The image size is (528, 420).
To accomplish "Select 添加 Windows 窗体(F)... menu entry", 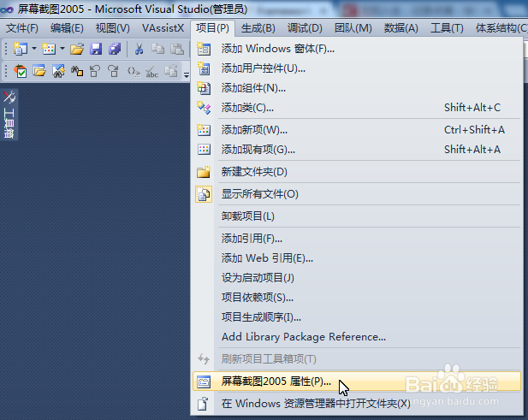I will click(x=357, y=49).
